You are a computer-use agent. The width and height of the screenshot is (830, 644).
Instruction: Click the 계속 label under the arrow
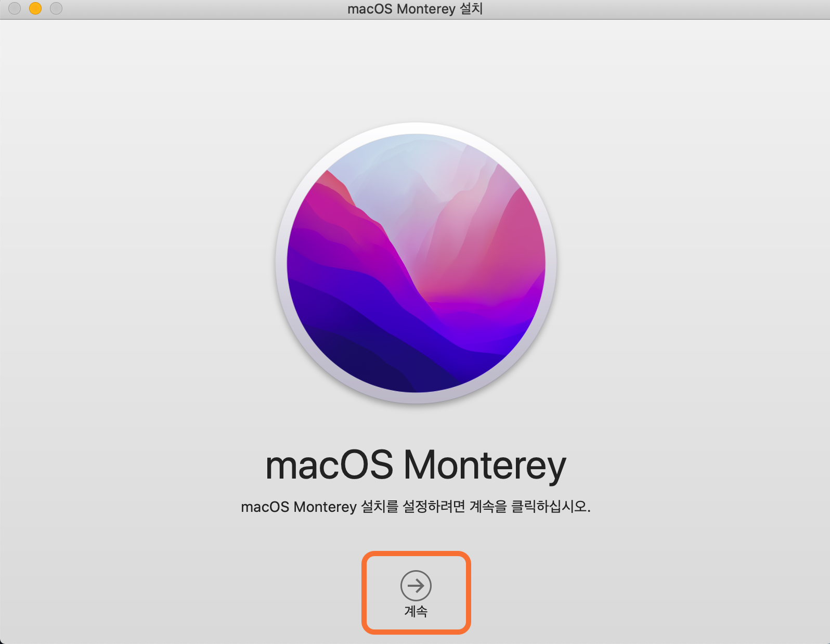click(x=416, y=611)
